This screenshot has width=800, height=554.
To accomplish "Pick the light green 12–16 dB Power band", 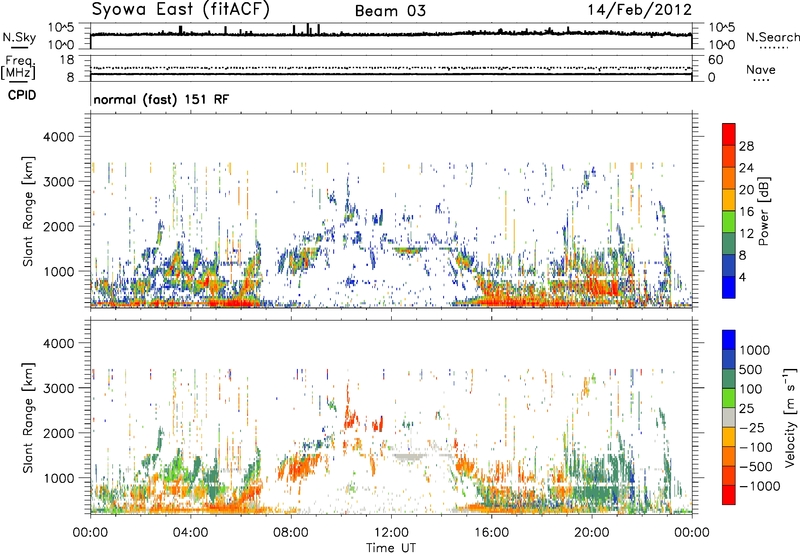I will click(729, 222).
